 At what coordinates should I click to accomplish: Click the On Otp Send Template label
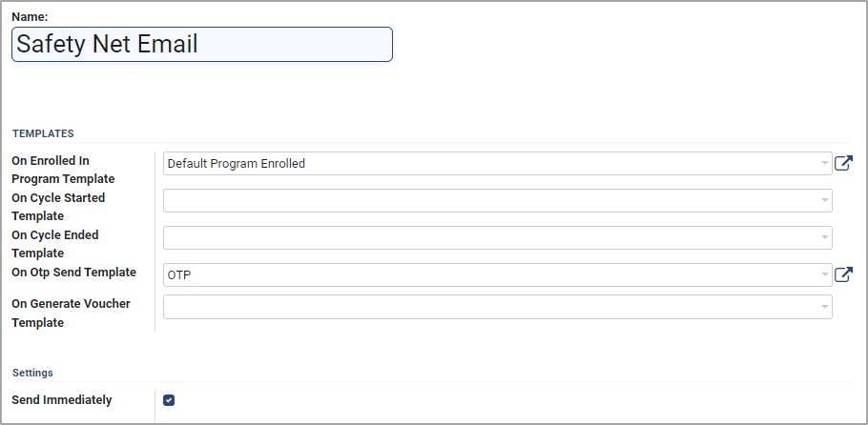(x=73, y=273)
